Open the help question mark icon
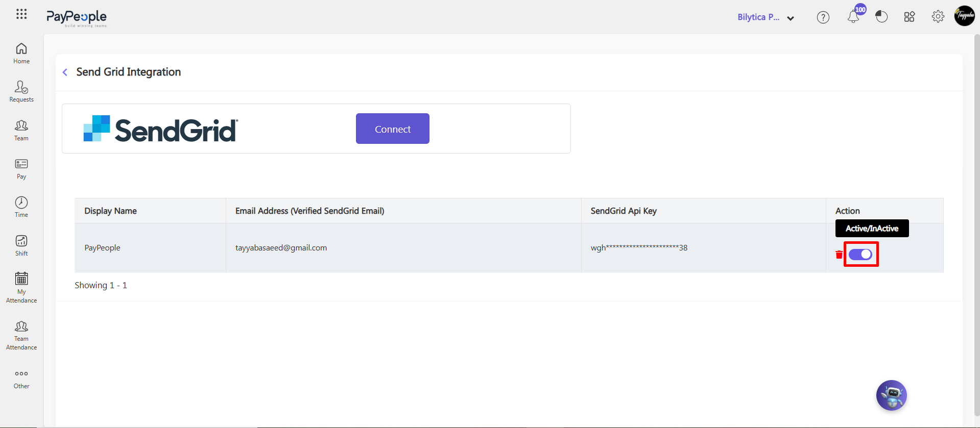This screenshot has width=980, height=428. click(823, 17)
